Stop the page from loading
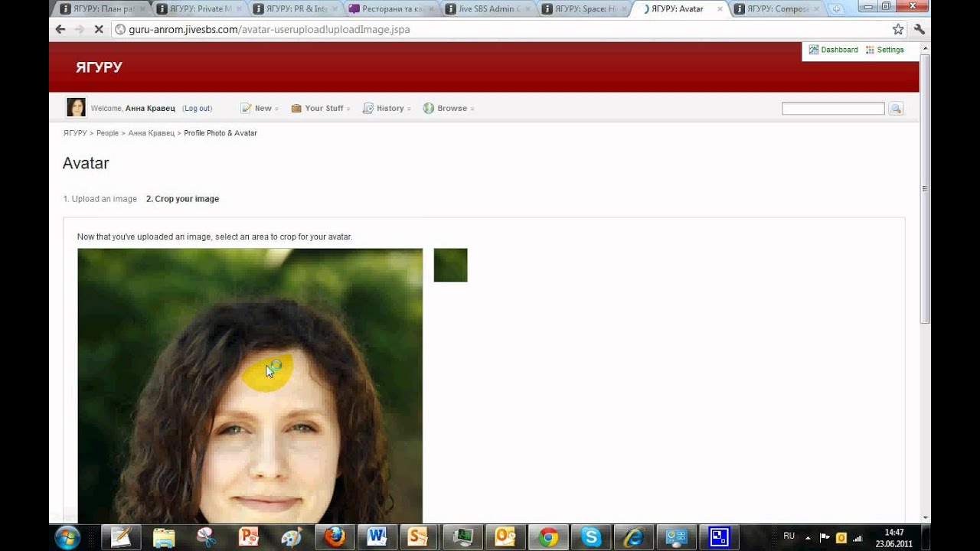The image size is (980, 551). tap(98, 29)
